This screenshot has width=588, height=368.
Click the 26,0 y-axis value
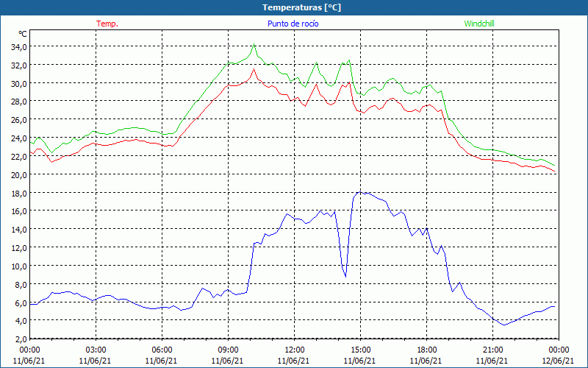(20, 120)
